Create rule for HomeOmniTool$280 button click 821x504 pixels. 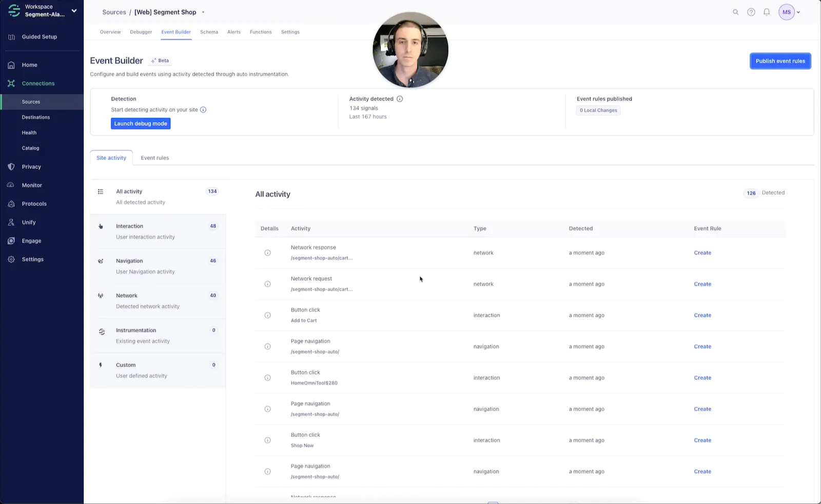pyautogui.click(x=702, y=378)
